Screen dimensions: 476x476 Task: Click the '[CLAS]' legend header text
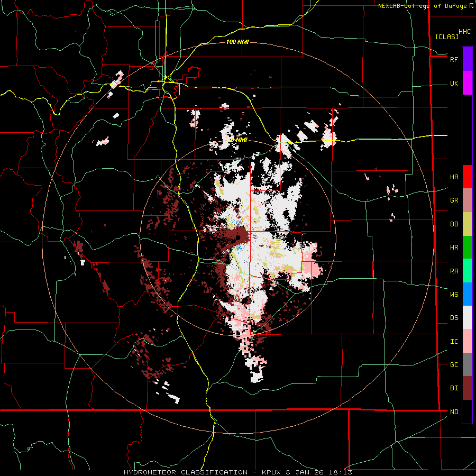[447, 37]
